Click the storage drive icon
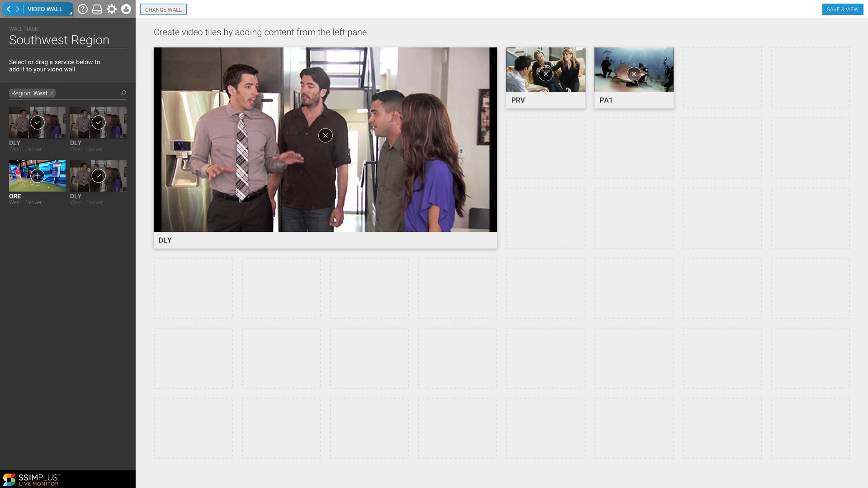This screenshot has height=488, width=868. pos(97,9)
